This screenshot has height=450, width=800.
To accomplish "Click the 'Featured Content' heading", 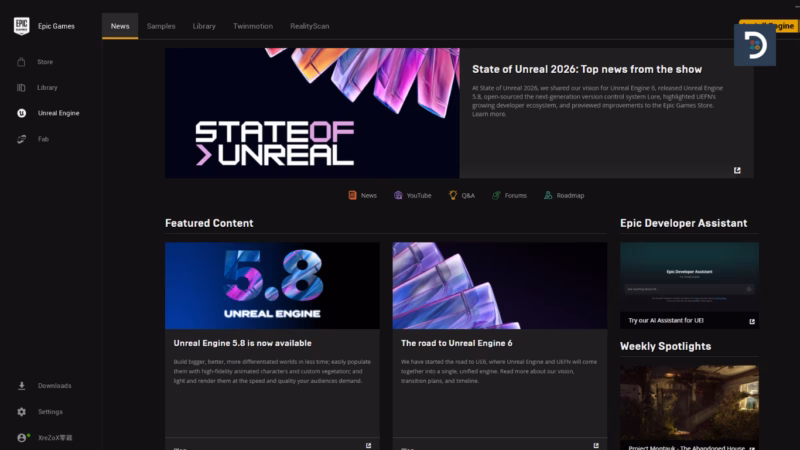I will (209, 223).
